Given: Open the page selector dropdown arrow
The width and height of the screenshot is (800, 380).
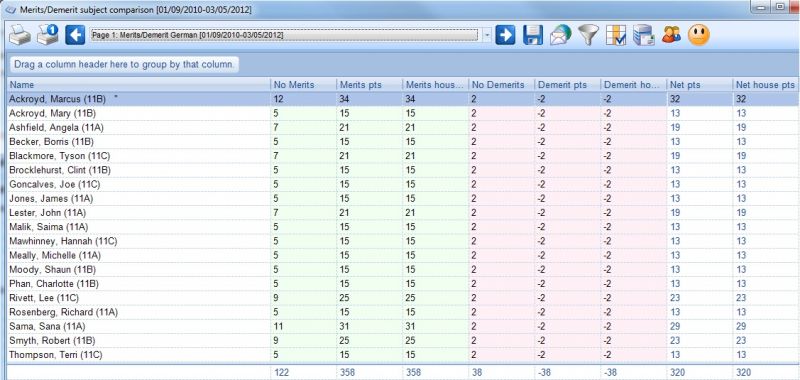Looking at the screenshot, I should pyautogui.click(x=487, y=35).
